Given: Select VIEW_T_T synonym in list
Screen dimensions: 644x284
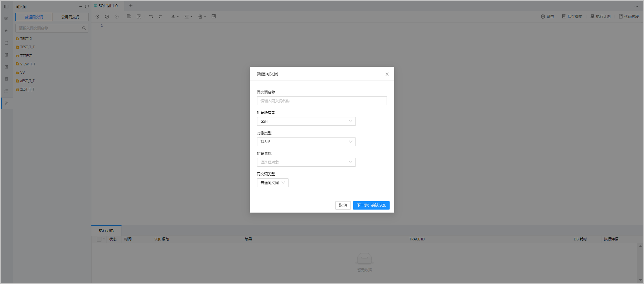Looking at the screenshot, I should click(28, 64).
